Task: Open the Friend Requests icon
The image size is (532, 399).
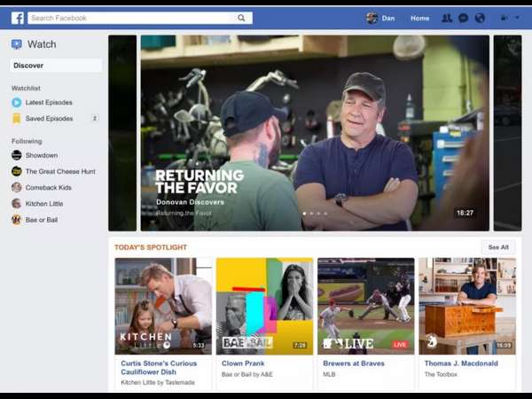Action: pyautogui.click(x=447, y=18)
